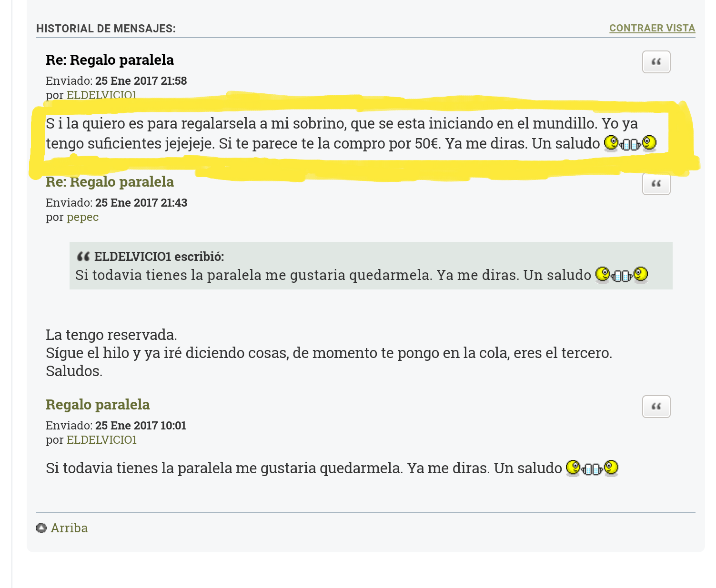Click the quote button on the 21:58 message
The height and width of the screenshot is (588, 716).
[656, 62]
